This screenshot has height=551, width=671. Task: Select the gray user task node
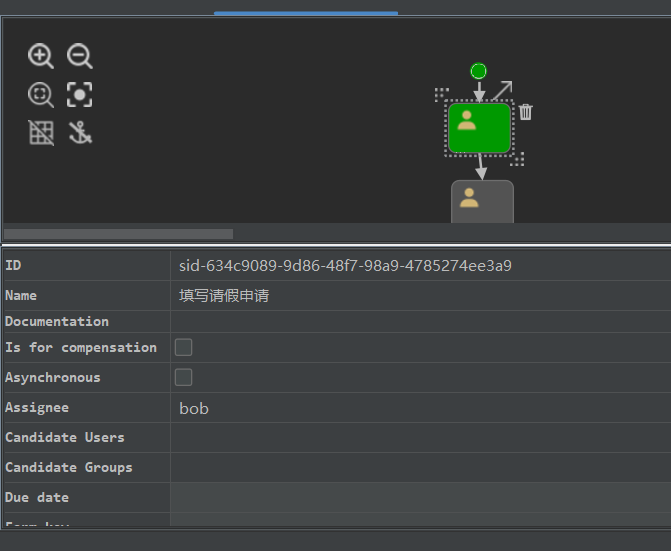coord(482,201)
